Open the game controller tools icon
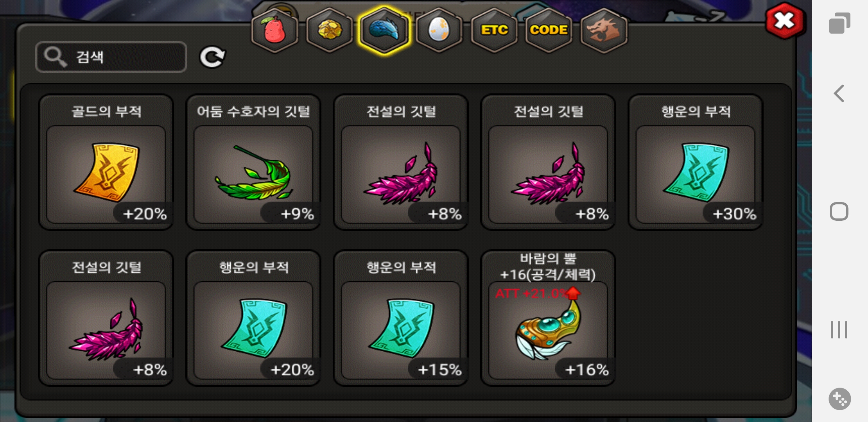868x422 pixels. (839, 399)
